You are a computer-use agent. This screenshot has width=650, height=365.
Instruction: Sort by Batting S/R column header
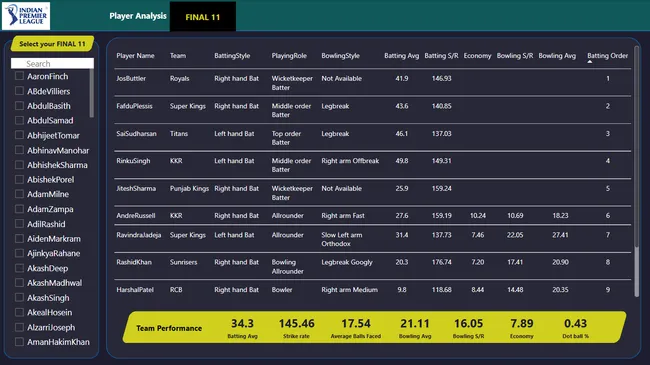[441, 56]
